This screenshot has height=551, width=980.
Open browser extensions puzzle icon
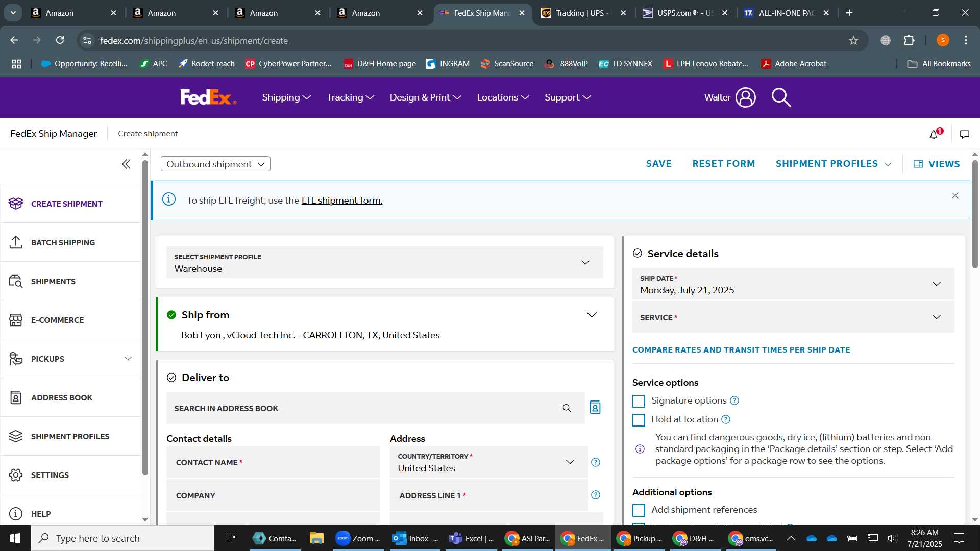pos(909,40)
